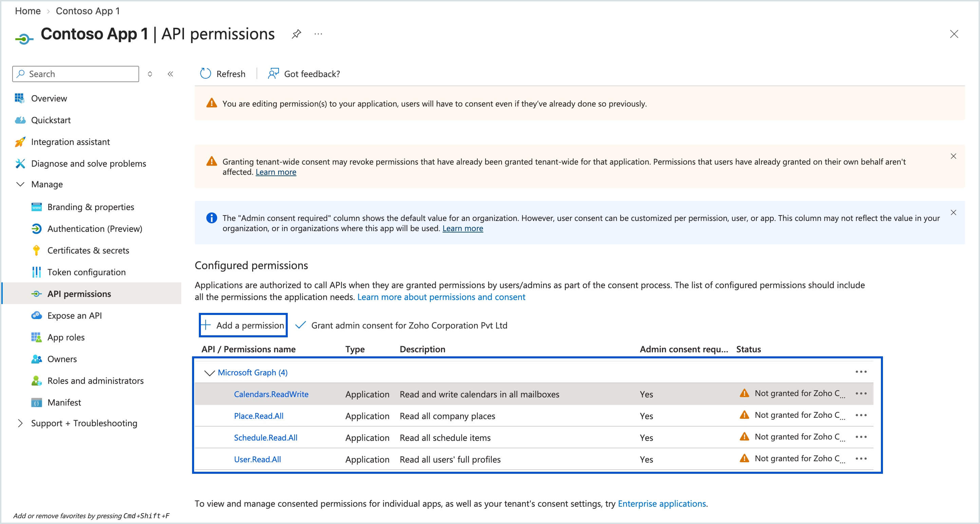This screenshot has width=980, height=524.
Task: Open the more options ellipsis beside title
Action: [x=318, y=34]
